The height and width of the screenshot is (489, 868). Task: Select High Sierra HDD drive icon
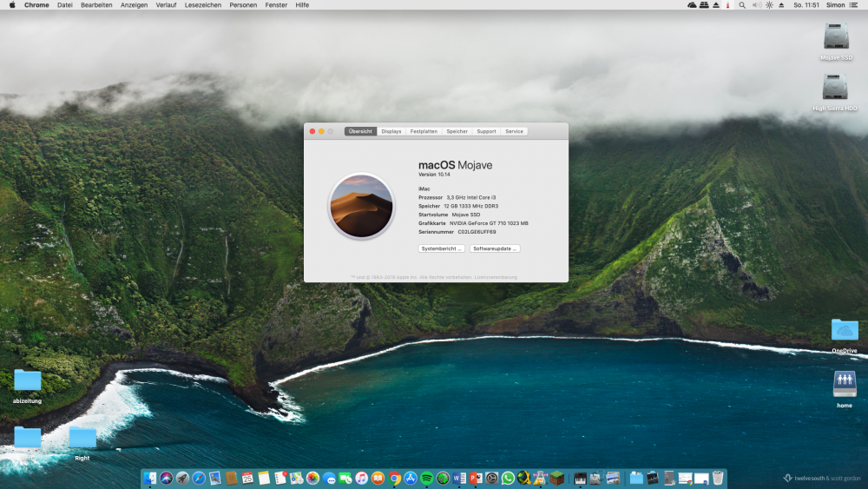click(835, 88)
